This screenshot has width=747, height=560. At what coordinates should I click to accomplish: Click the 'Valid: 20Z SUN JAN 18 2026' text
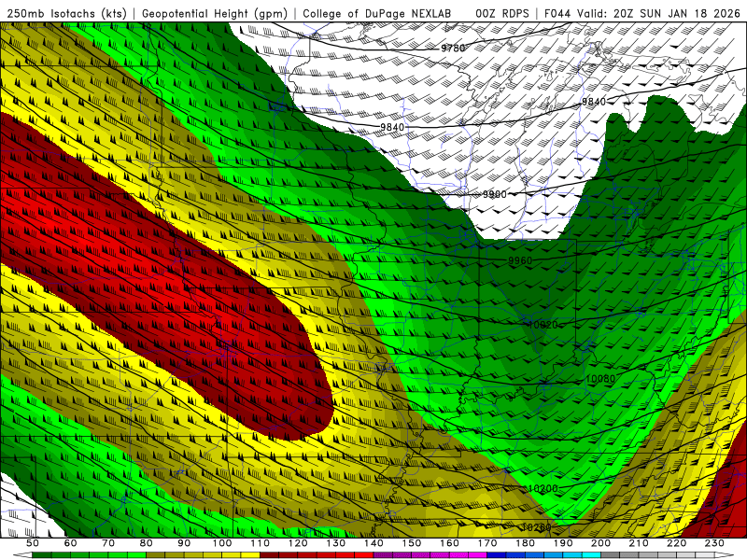click(x=658, y=13)
